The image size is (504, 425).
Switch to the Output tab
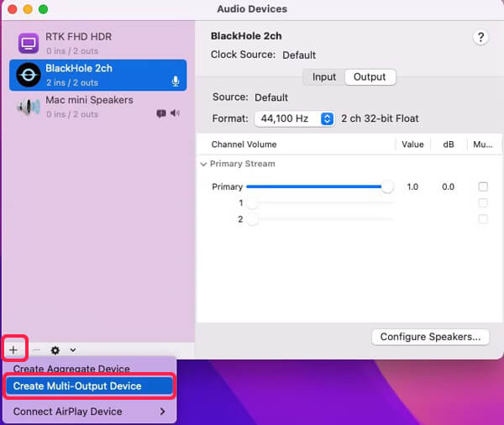click(370, 77)
